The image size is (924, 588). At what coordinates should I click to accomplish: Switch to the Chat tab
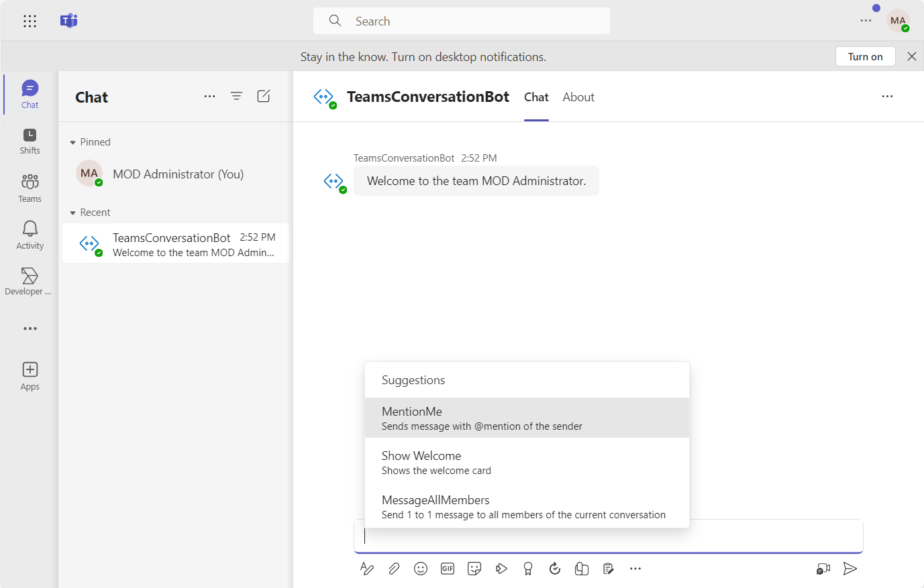536,97
